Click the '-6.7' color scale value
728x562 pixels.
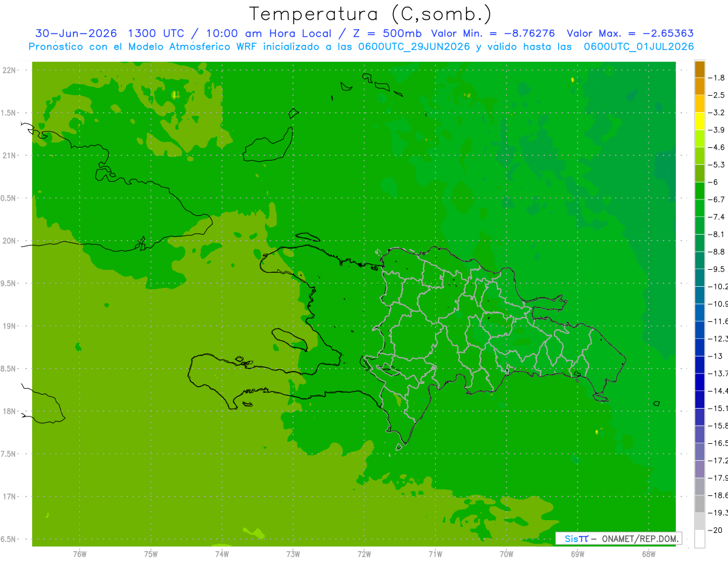point(716,199)
